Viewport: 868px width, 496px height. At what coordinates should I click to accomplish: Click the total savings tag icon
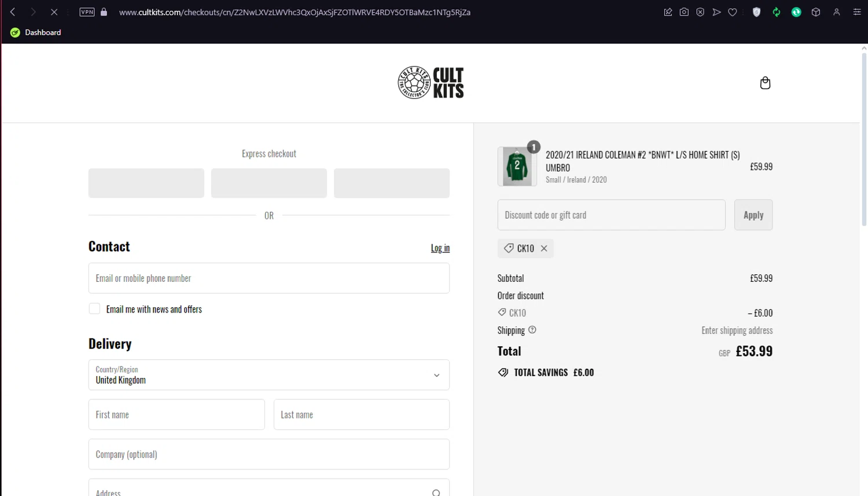point(503,373)
